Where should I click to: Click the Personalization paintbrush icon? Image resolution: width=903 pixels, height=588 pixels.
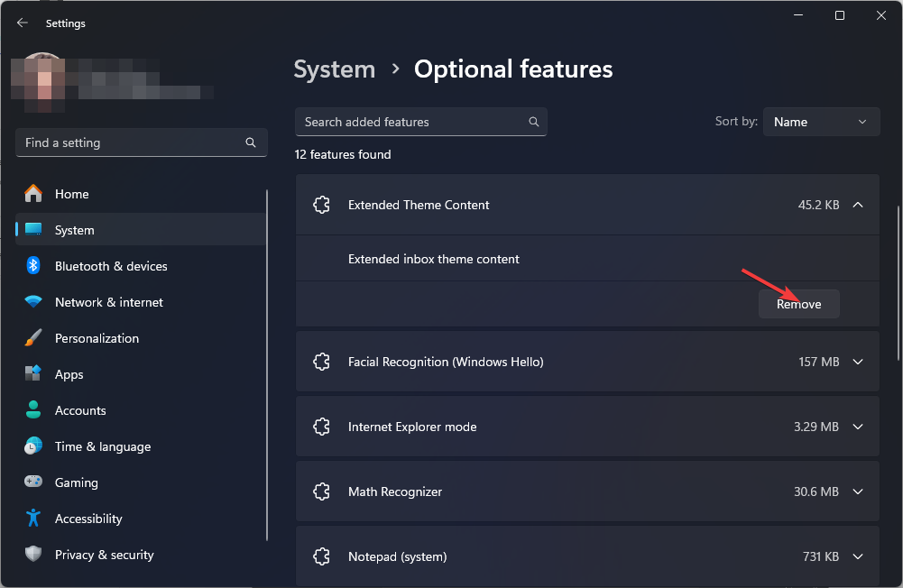click(x=33, y=338)
